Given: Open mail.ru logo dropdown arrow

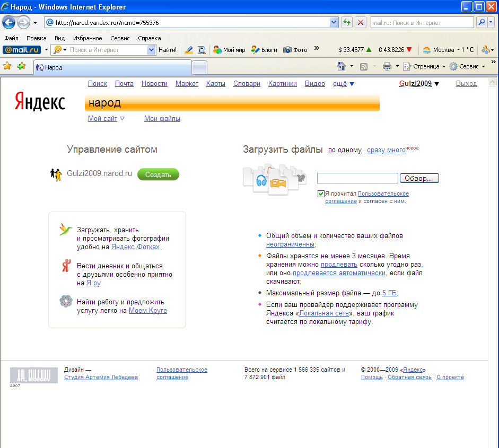Looking at the screenshot, I should [x=46, y=50].
